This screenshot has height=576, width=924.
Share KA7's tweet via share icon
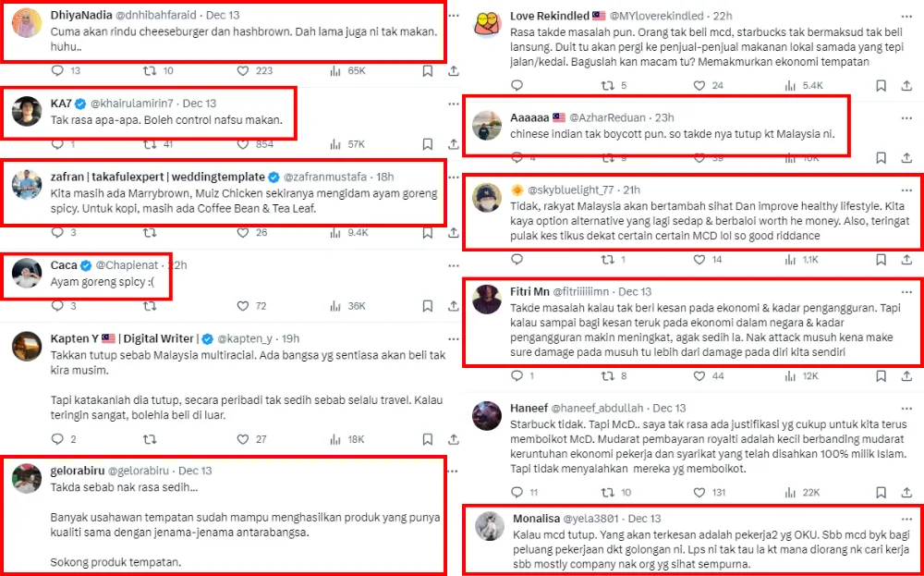point(454,144)
